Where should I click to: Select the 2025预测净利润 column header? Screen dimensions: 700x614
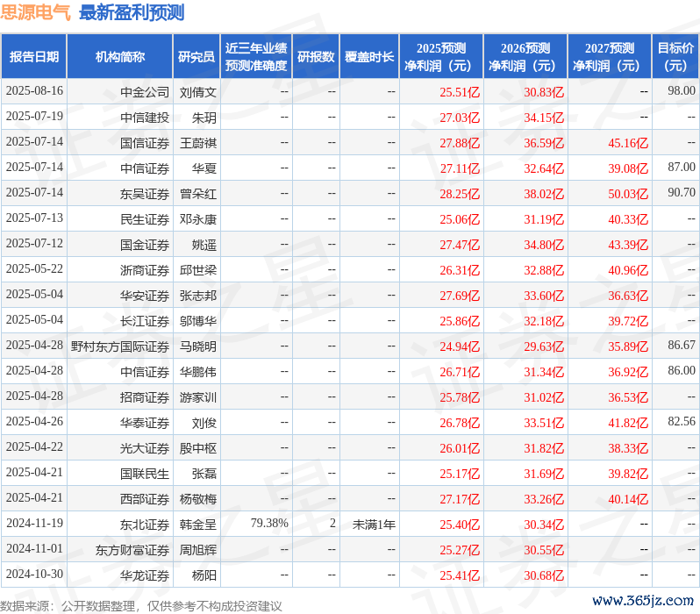[441, 57]
